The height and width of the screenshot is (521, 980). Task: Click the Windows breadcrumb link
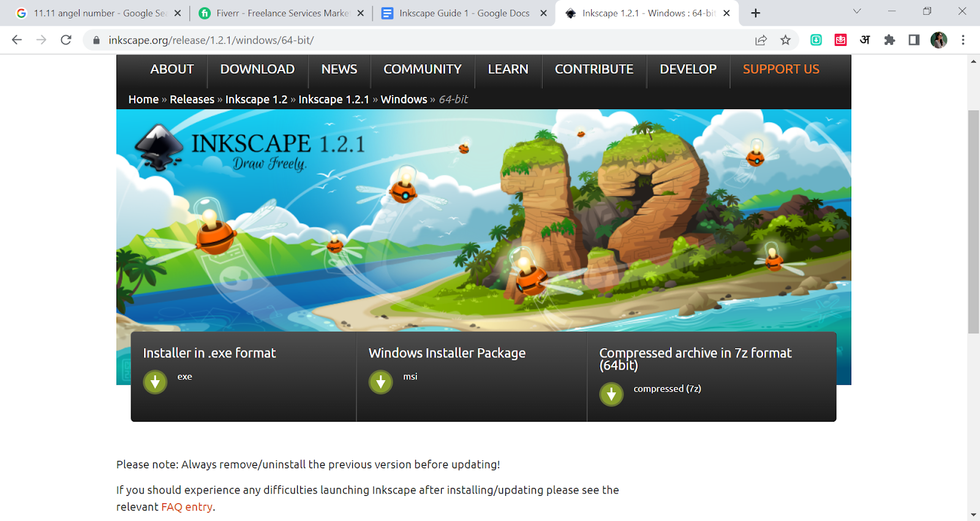coord(404,99)
